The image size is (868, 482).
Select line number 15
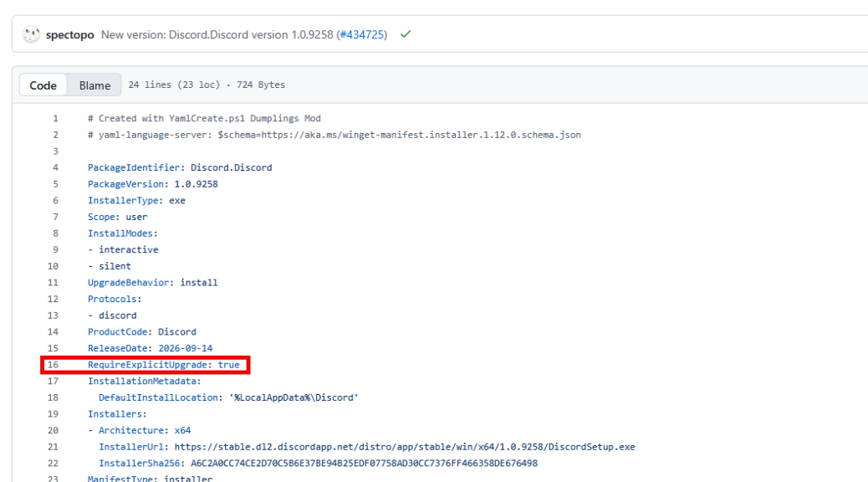coord(53,348)
